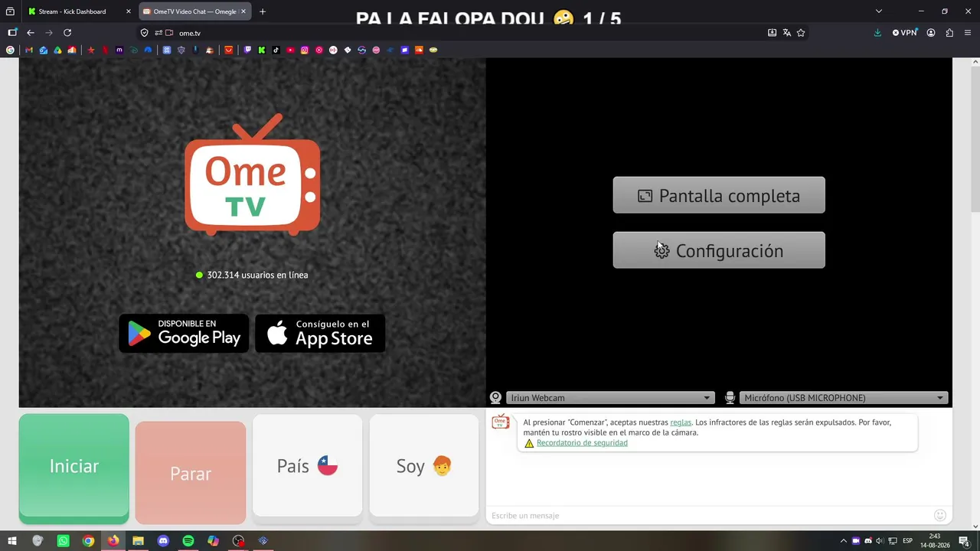Screen dimensions: 980x551
Task: Click the translate page icon
Action: [786, 33]
